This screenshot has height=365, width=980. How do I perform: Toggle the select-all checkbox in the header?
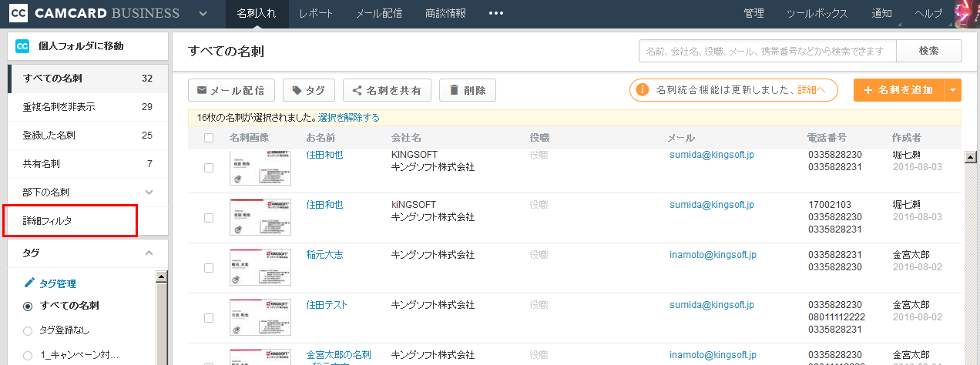(x=209, y=138)
